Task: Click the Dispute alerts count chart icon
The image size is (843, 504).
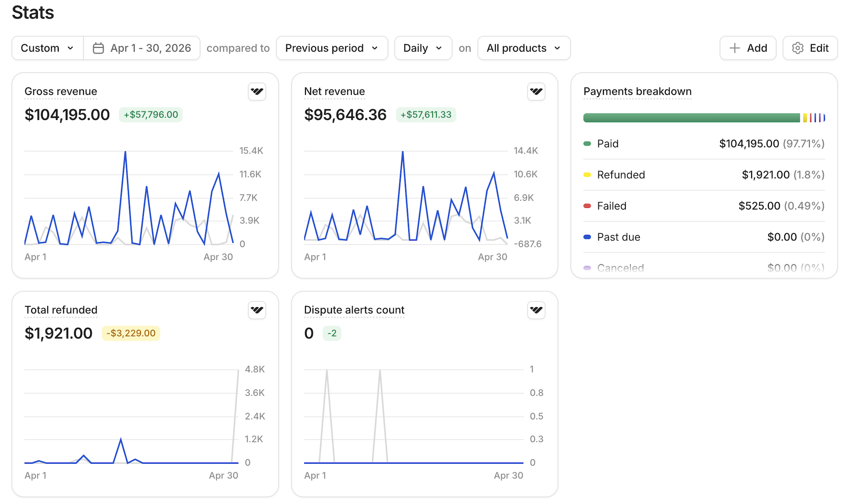Action: 536,310
